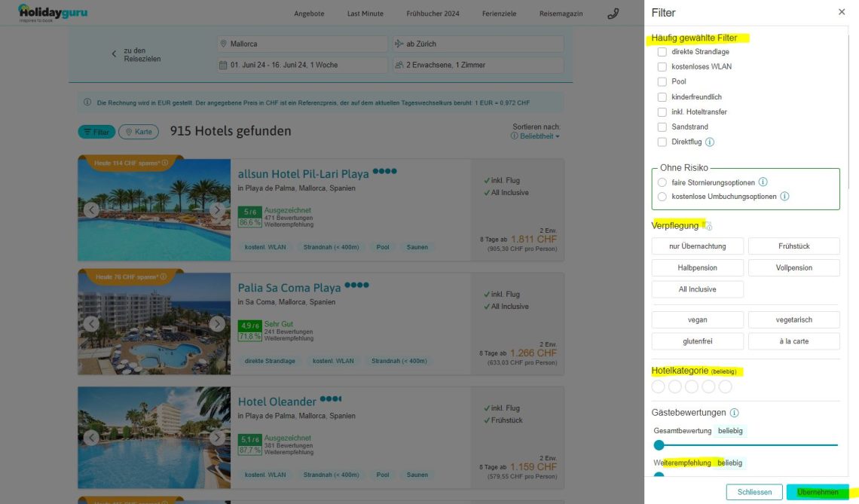Viewport: 859px width, 504px height.
Task: Tick the kostenloses WLAN checkbox
Action: 662,67
